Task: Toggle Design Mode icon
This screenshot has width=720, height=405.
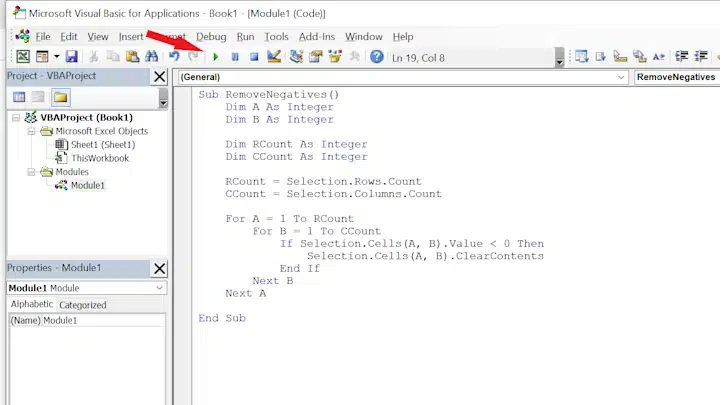Action: (x=274, y=56)
